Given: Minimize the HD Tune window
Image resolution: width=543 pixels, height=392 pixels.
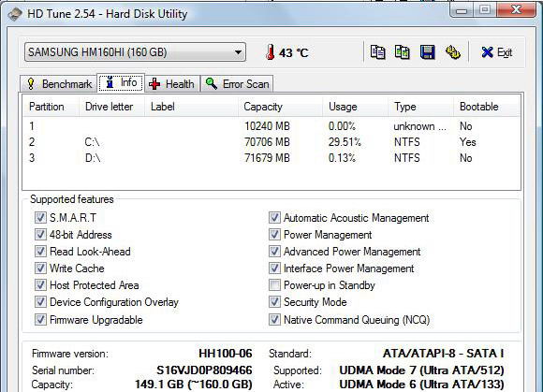Looking at the screenshot, I should (x=462, y=10).
